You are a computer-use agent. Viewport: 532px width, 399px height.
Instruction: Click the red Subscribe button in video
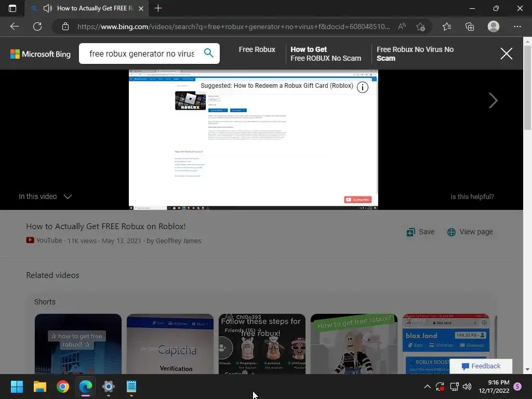pos(357,199)
